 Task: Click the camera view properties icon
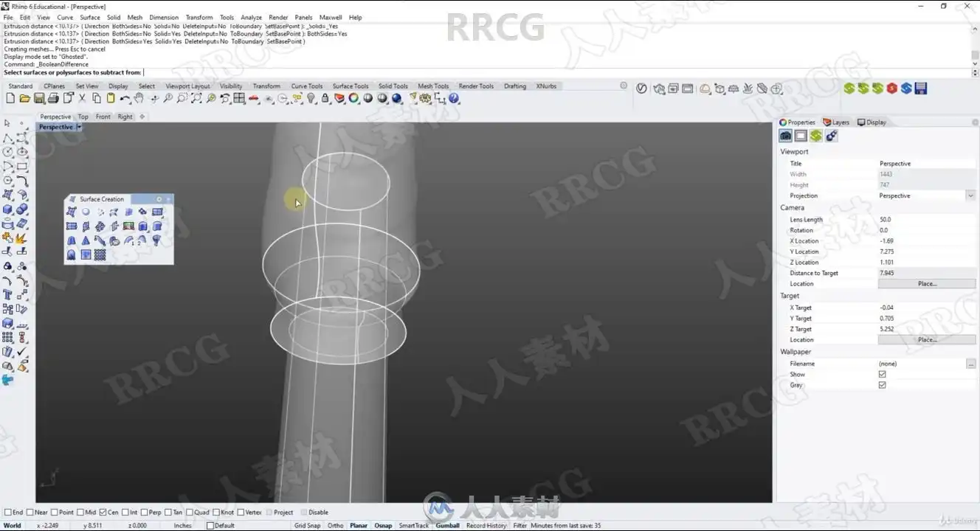pos(786,136)
